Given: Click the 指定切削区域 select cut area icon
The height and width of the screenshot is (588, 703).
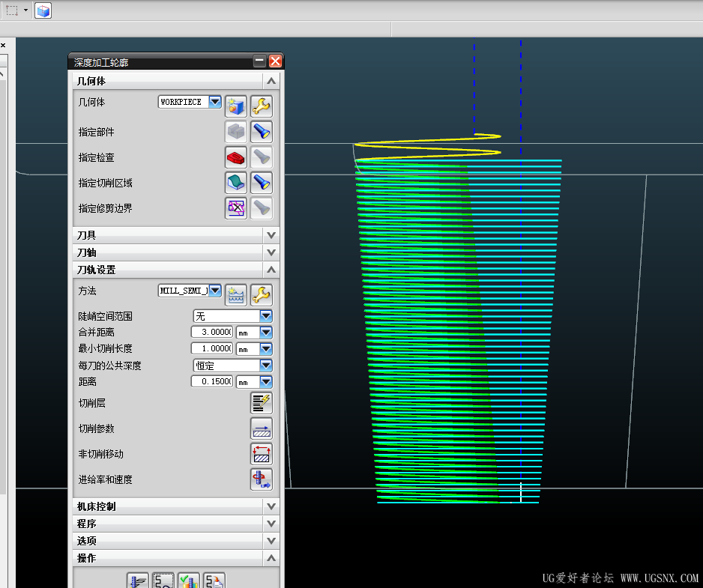Looking at the screenshot, I should pyautogui.click(x=236, y=183).
